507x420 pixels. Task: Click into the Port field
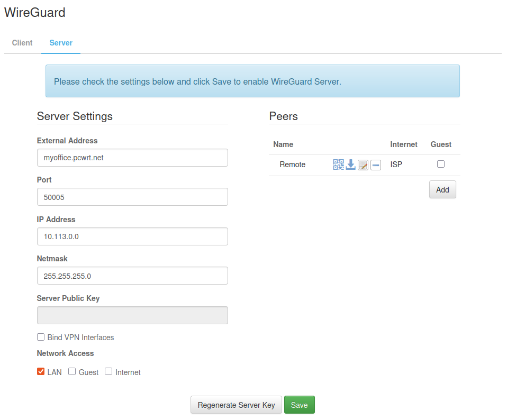click(x=132, y=197)
